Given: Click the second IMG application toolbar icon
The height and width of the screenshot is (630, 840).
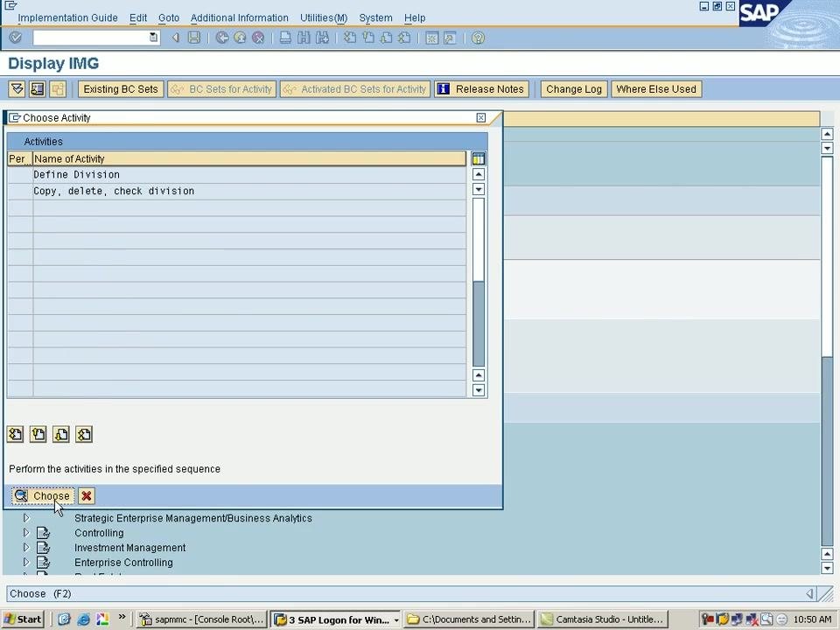Looking at the screenshot, I should (37, 89).
